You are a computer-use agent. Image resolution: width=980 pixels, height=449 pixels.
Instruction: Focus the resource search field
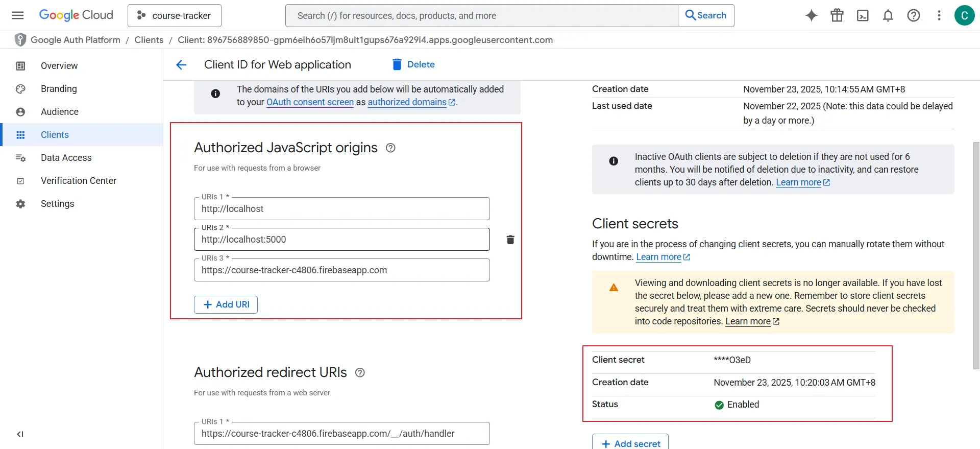[481, 16]
